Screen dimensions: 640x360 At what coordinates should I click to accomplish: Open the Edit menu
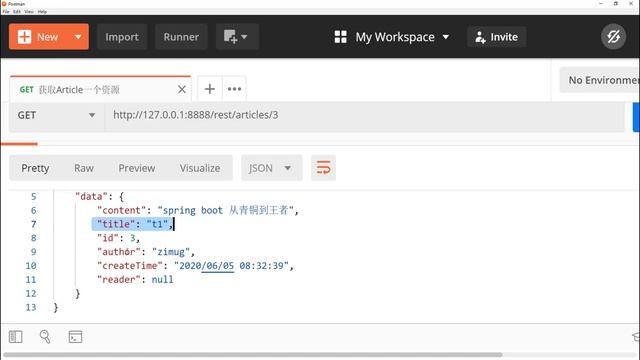pos(17,11)
